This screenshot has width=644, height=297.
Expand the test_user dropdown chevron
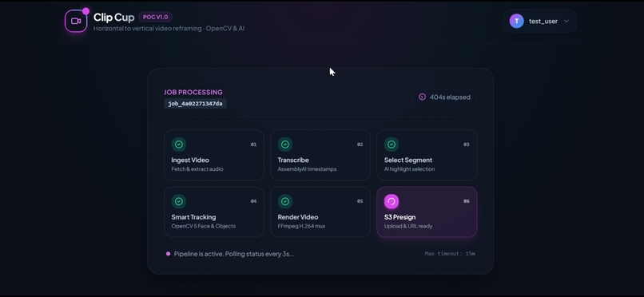566,22
